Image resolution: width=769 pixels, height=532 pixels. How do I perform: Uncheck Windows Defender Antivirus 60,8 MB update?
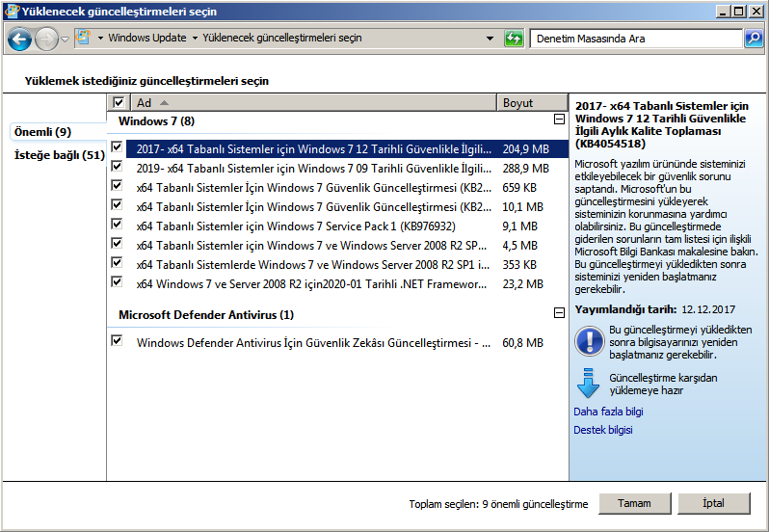click(117, 340)
